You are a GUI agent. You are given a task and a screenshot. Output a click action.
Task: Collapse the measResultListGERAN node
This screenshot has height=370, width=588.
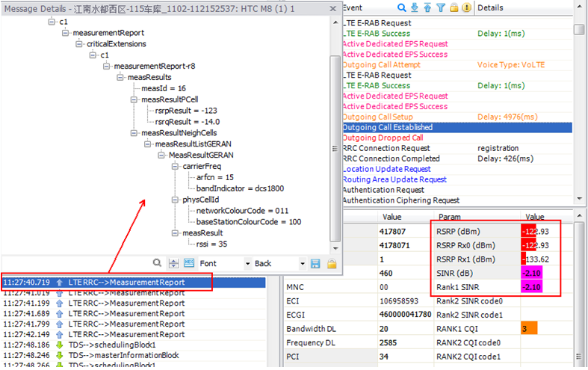(x=148, y=144)
